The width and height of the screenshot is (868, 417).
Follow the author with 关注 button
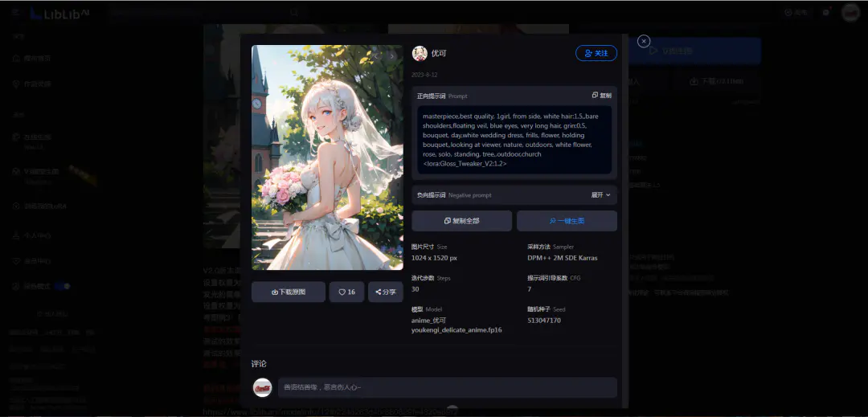(x=596, y=53)
